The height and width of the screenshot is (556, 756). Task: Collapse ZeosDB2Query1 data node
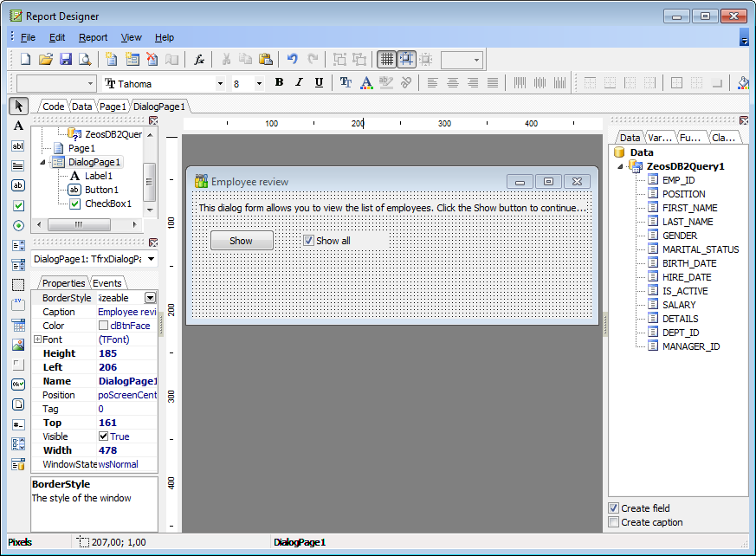620,166
